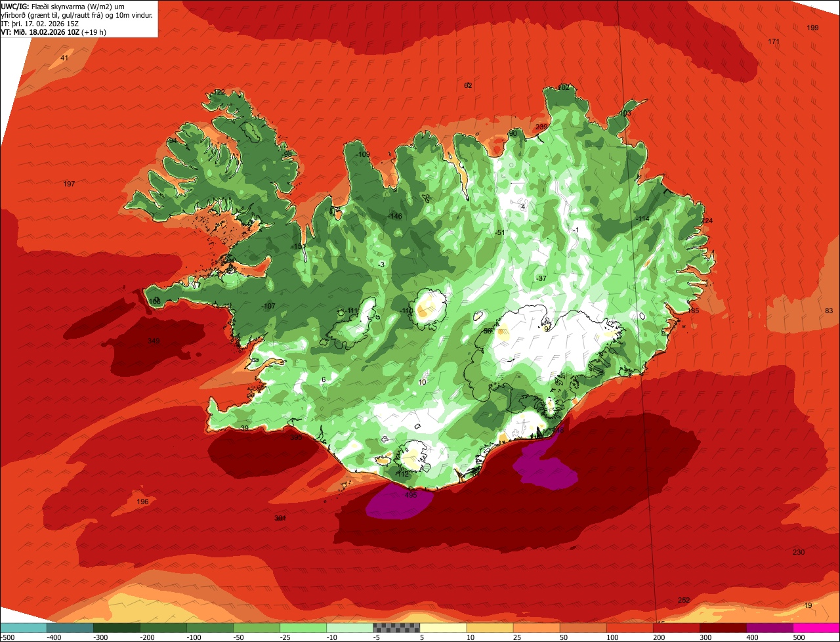
Task: Click the checkered -5 to 5 legend swatch
Action: [x=396, y=628]
